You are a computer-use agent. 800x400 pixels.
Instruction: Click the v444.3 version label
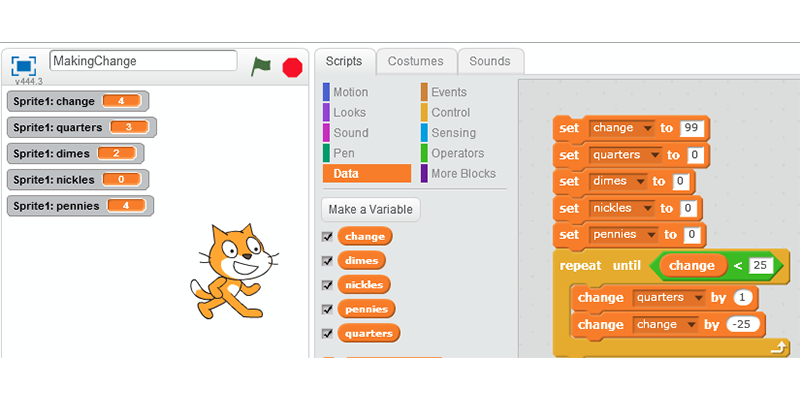click(x=29, y=82)
